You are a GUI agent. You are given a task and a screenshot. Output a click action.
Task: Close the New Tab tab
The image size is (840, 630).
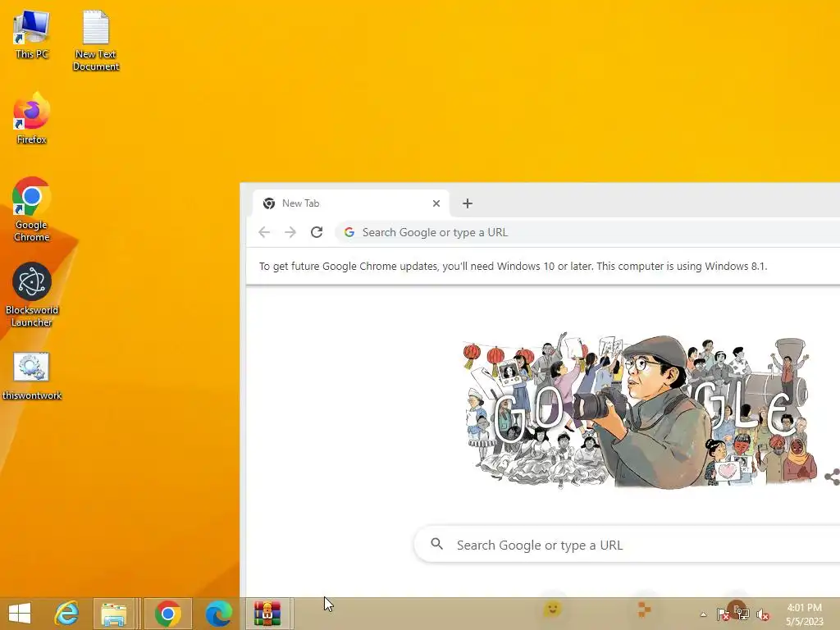point(436,203)
